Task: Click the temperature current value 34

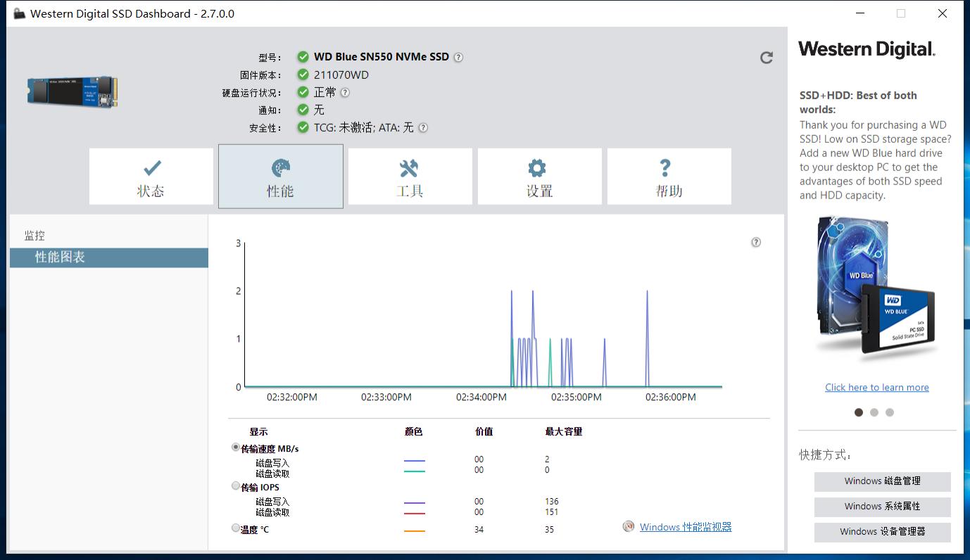Action: tap(479, 530)
